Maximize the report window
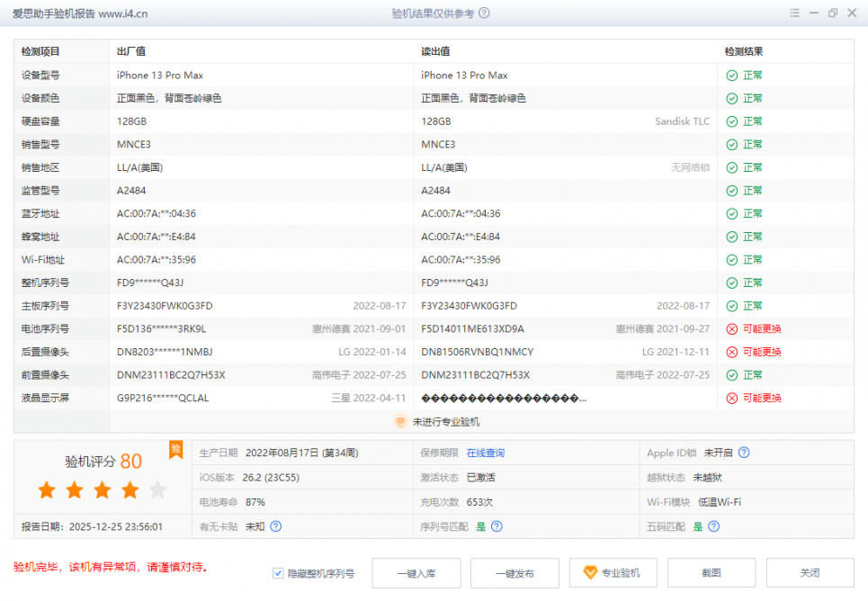The height and width of the screenshot is (601, 868). click(x=832, y=13)
